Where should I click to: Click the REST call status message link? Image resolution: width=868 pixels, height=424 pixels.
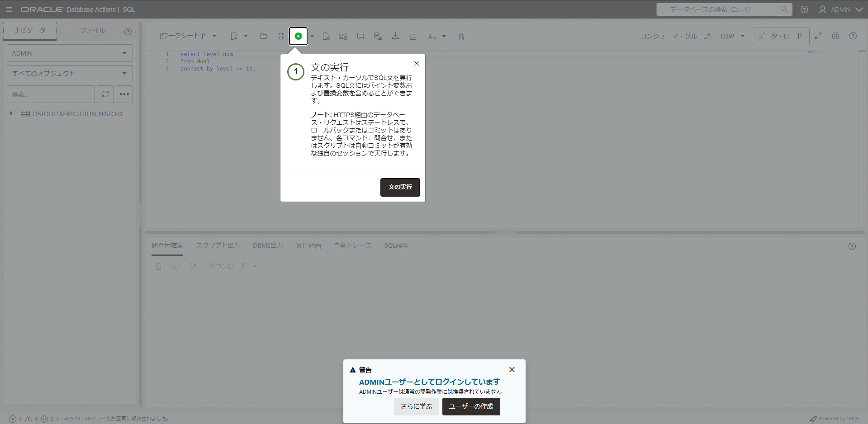click(118, 419)
